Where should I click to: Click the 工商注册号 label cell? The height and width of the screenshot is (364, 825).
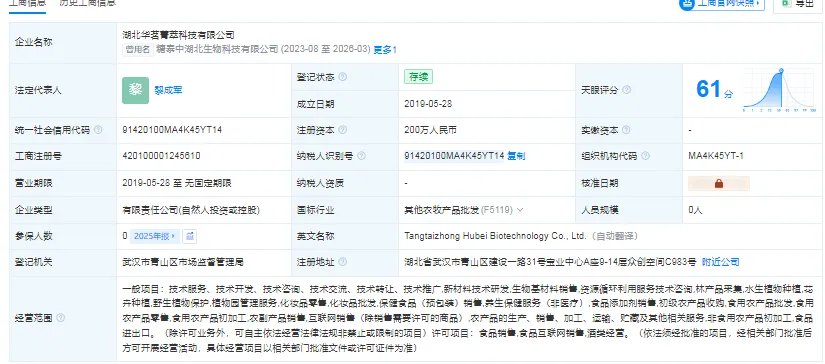point(63,156)
